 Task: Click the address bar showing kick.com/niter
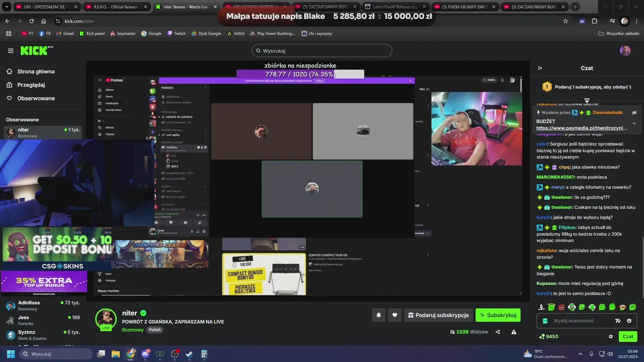click(307, 21)
